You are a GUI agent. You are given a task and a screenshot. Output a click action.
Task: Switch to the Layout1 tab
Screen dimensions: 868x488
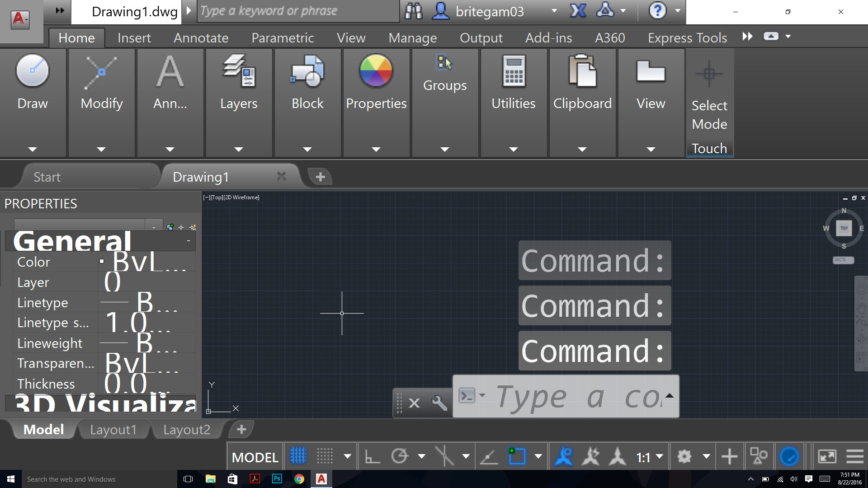pos(113,429)
